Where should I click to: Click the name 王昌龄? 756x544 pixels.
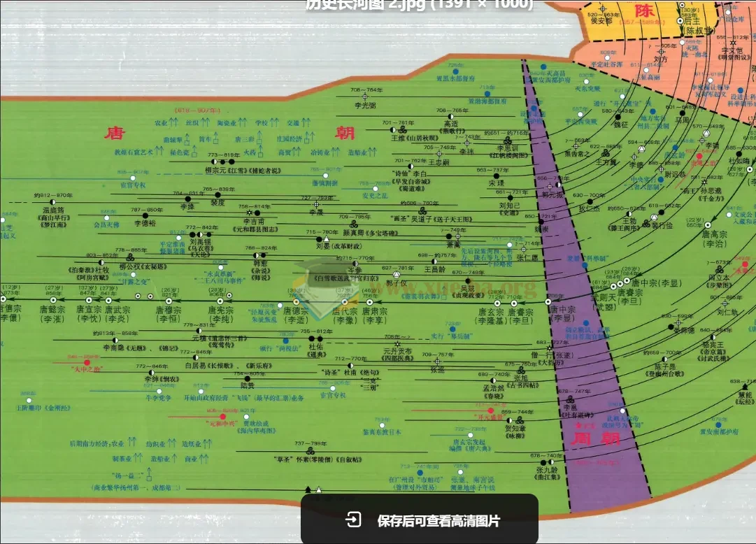(434, 269)
